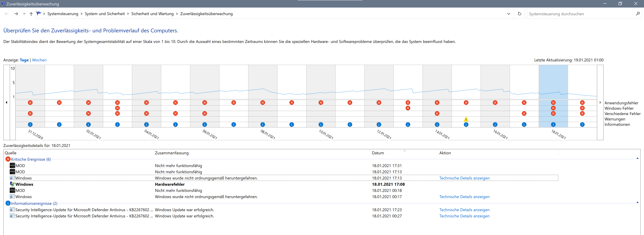This screenshot has width=644, height=235.
Task: Click the miscellaneous error icon on 14.01.2021
Action: pos(437,114)
